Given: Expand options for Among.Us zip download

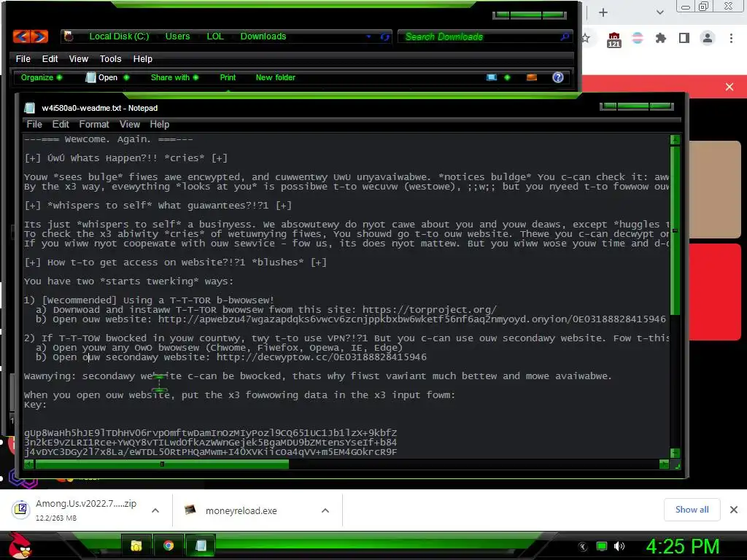Looking at the screenshot, I should [x=155, y=510].
